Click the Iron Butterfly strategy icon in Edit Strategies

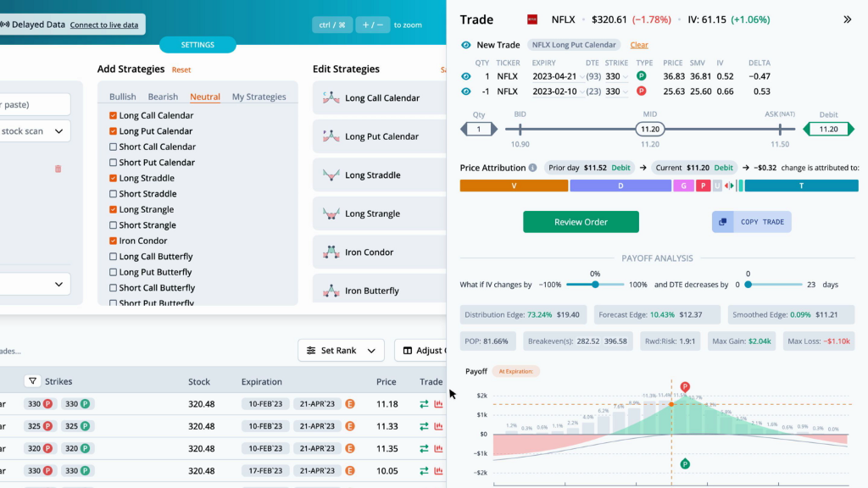[331, 291]
